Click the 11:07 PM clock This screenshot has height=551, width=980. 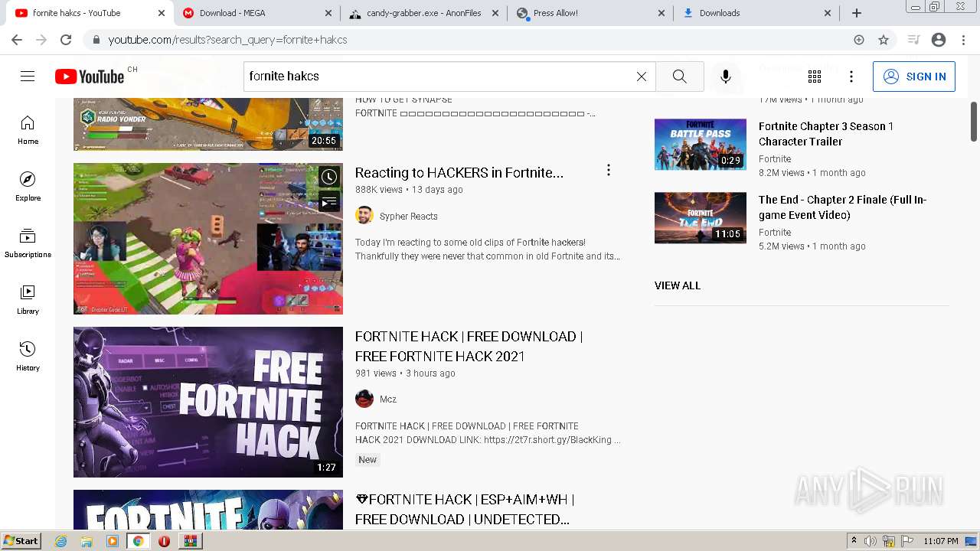point(941,541)
